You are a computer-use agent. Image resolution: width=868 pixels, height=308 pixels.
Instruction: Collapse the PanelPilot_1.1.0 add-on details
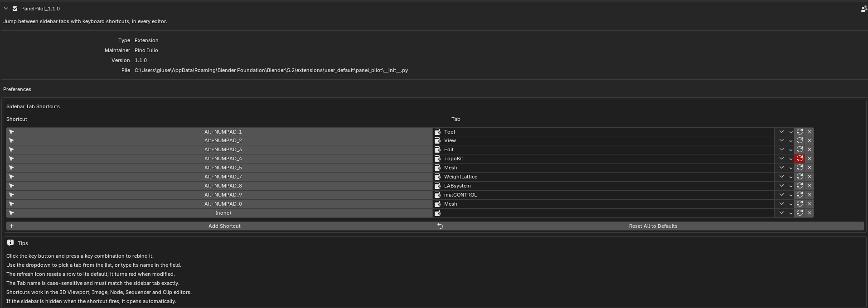click(6, 9)
